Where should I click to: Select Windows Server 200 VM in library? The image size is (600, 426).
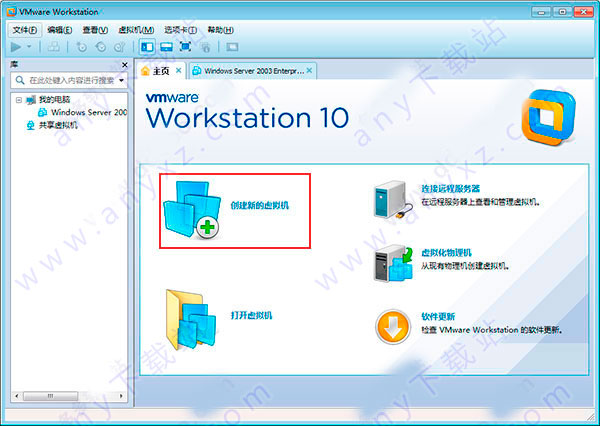[x=89, y=112]
